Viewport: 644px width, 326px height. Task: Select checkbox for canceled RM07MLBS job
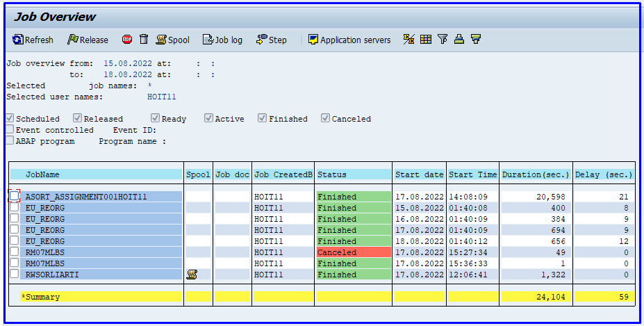coord(15,251)
